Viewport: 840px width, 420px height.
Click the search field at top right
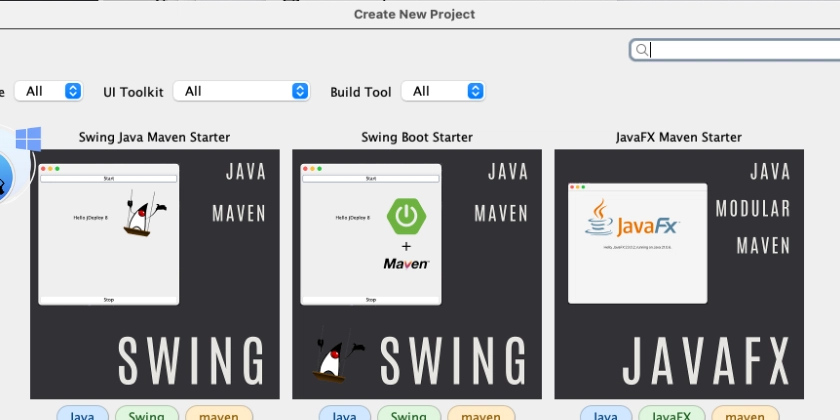coord(735,50)
